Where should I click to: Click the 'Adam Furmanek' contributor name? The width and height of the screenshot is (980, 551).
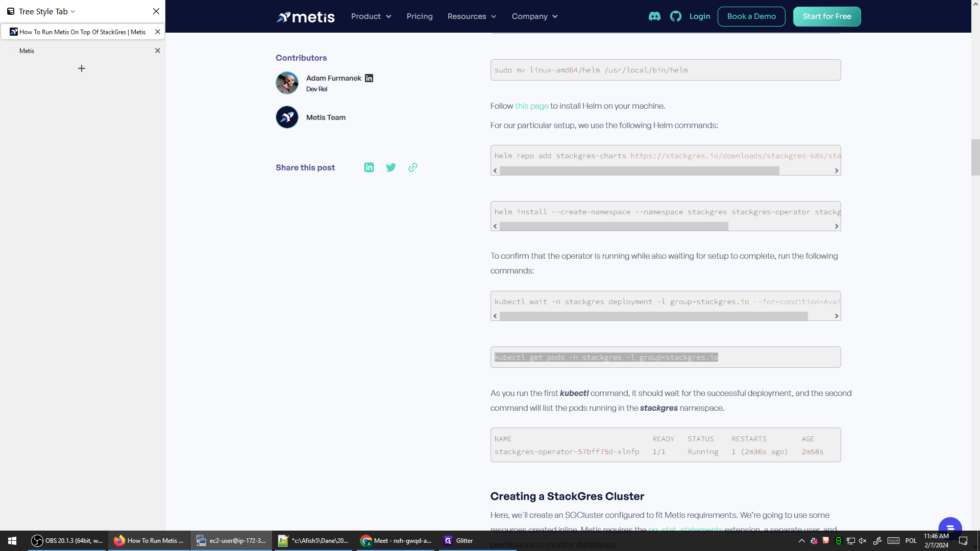tap(334, 78)
